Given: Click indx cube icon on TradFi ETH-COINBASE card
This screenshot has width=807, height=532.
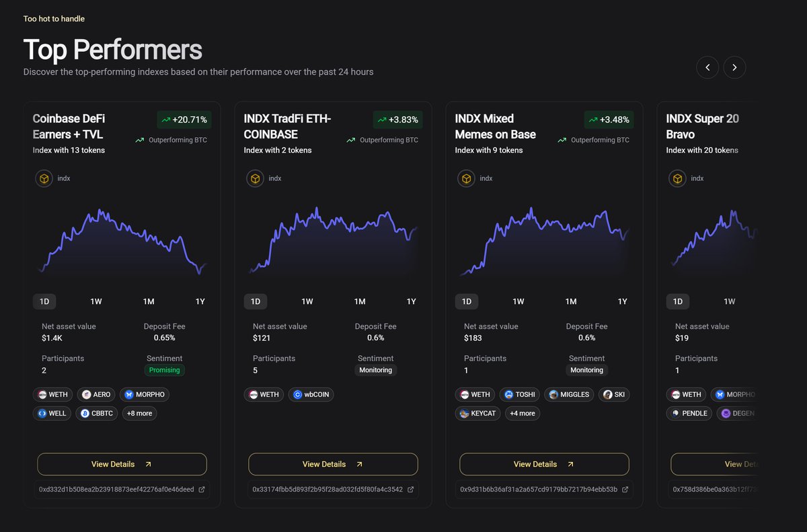Looking at the screenshot, I should 256,178.
